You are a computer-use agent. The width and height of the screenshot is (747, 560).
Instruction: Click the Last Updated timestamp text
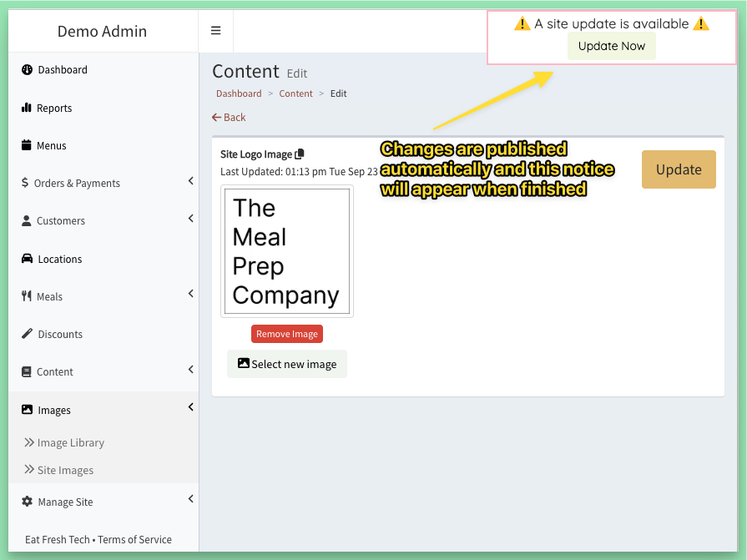click(299, 171)
